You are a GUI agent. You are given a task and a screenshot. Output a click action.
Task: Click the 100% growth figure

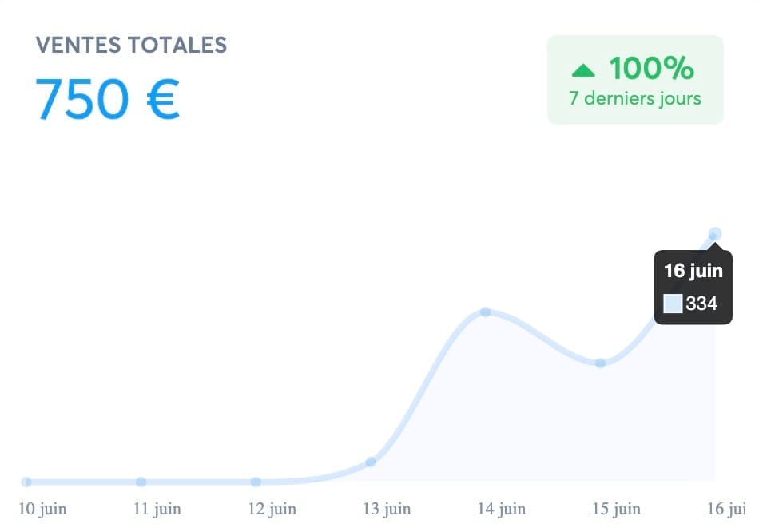tap(651, 69)
